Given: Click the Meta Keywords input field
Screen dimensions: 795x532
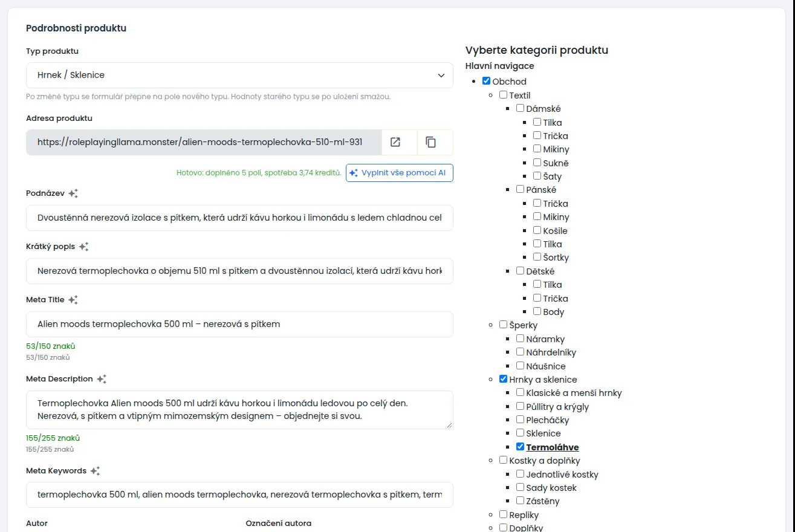Looking at the screenshot, I should point(239,495).
